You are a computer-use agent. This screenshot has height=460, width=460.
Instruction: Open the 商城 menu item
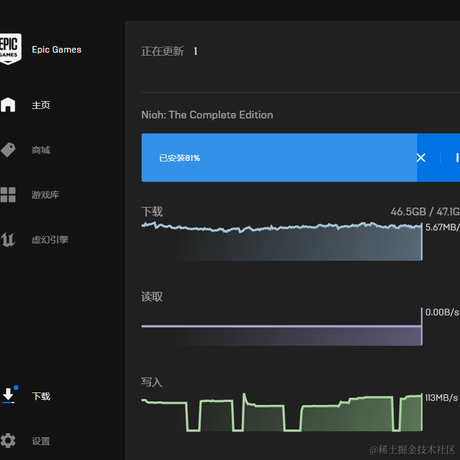tap(41, 150)
